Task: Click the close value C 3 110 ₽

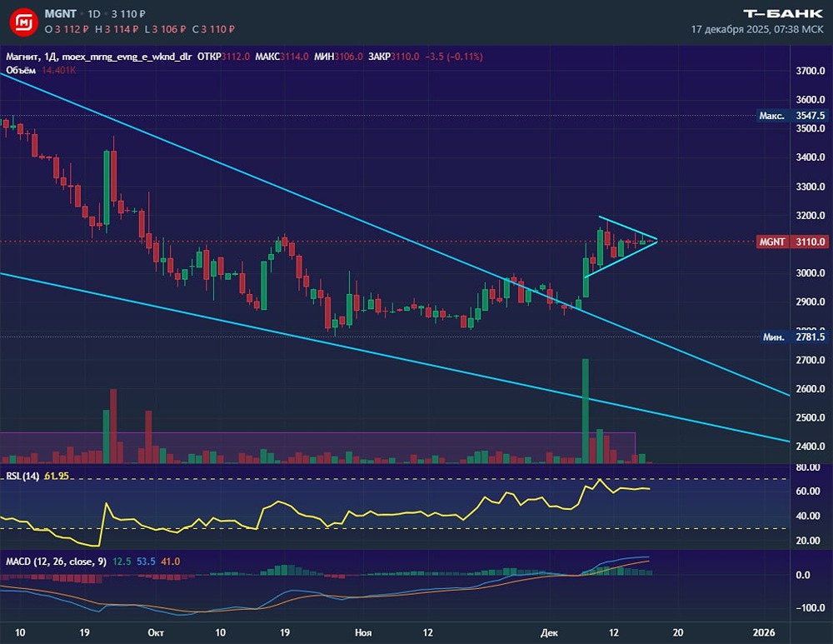Action: point(213,29)
